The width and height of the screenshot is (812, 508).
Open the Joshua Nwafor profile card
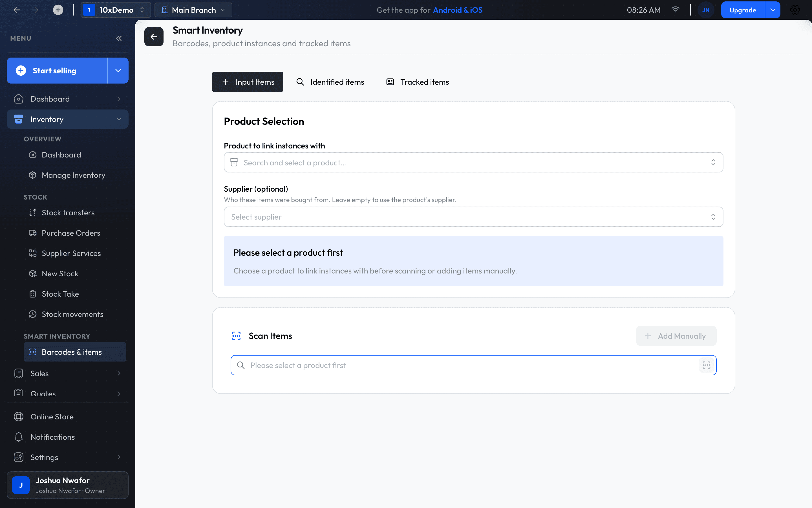click(67, 485)
